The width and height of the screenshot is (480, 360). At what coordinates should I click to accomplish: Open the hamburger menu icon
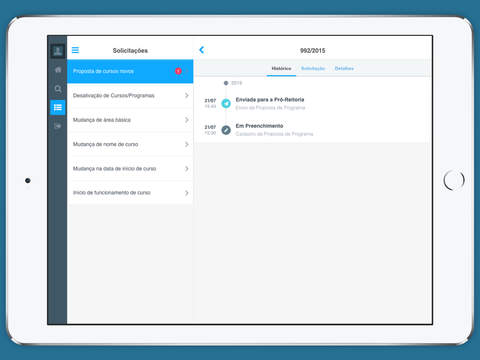[x=75, y=50]
